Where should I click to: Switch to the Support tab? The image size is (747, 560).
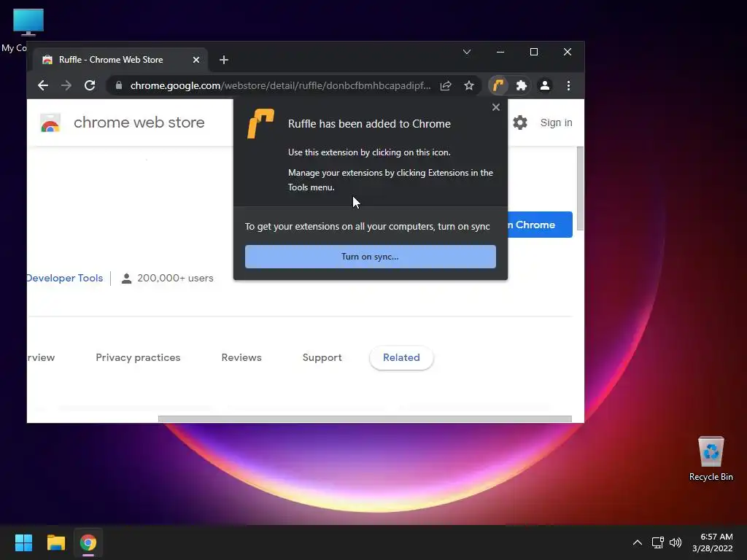click(322, 357)
